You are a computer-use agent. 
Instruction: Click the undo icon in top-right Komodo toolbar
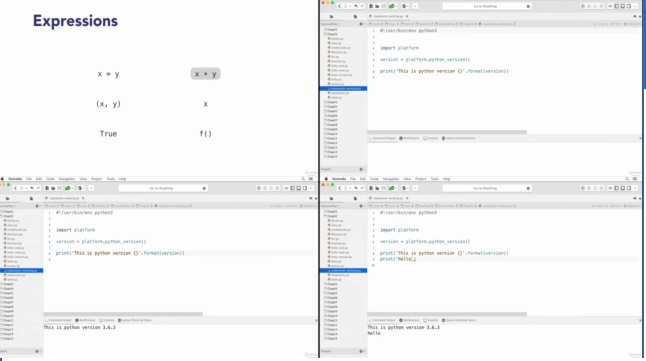point(356,6)
